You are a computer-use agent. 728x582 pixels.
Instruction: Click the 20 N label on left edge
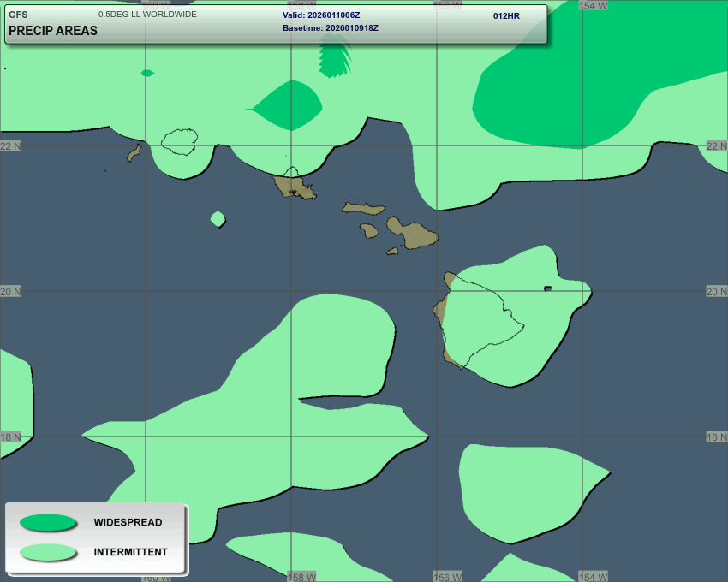click(x=10, y=292)
